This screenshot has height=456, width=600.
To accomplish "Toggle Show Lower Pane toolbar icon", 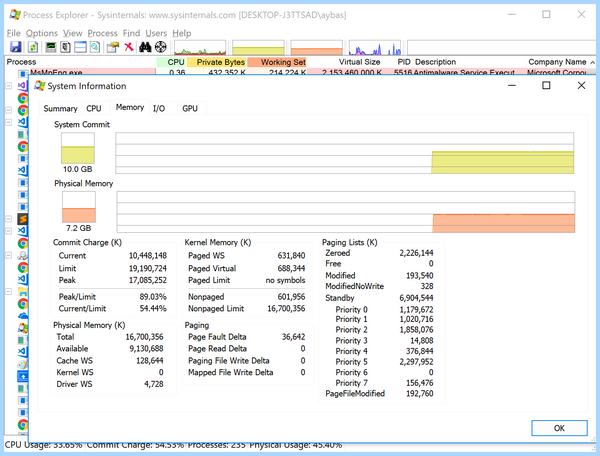I will pyautogui.click(x=80, y=47).
